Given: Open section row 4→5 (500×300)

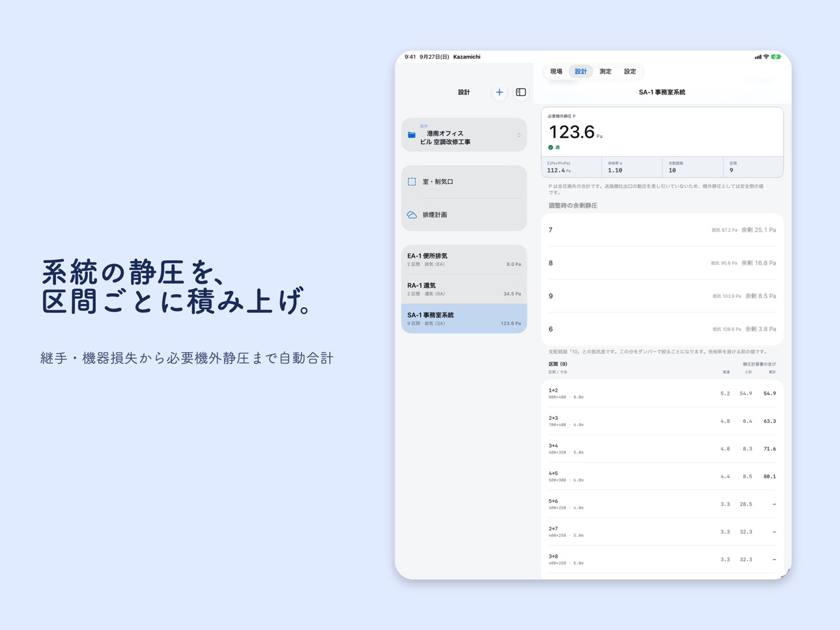Looking at the screenshot, I should tap(662, 476).
